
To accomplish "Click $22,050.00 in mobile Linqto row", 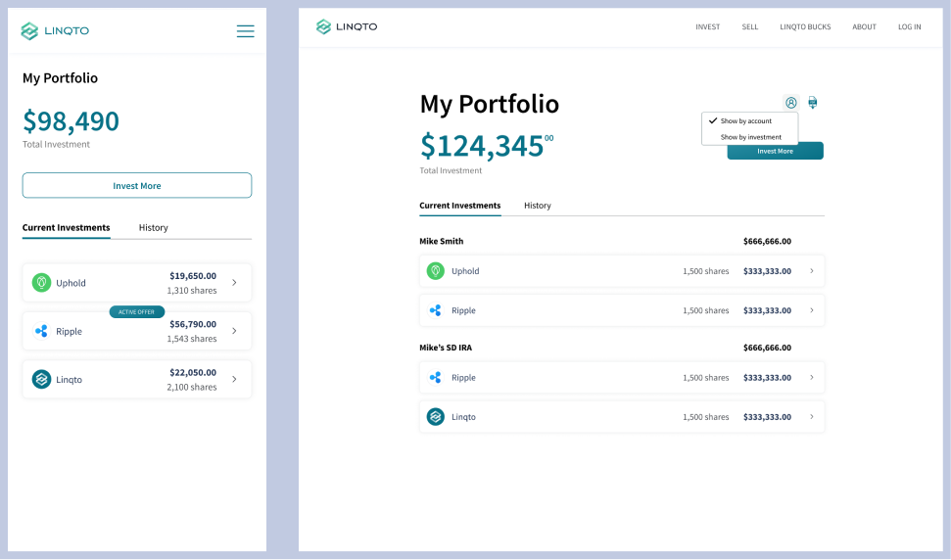I will 193,373.
